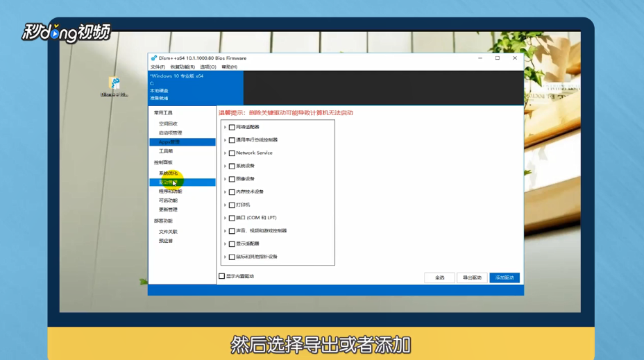Expand the 声音、视频和游戏控制器 node
This screenshot has height=360, width=644.
pos(225,231)
